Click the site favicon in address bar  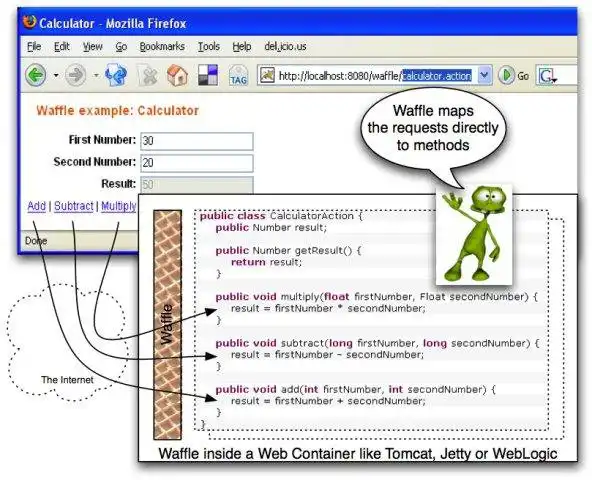coord(268,75)
